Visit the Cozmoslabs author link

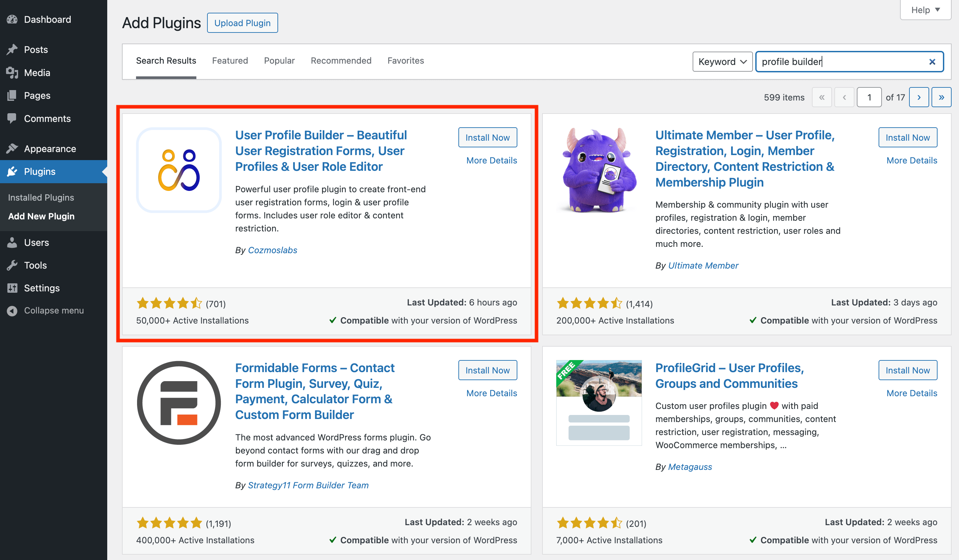(x=272, y=250)
